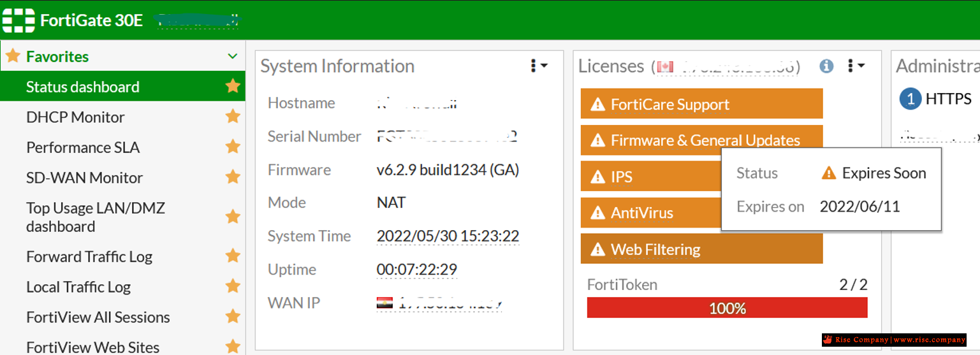Click the Expires on 2022/06/11 date
This screenshot has width=980, height=355.
click(859, 206)
